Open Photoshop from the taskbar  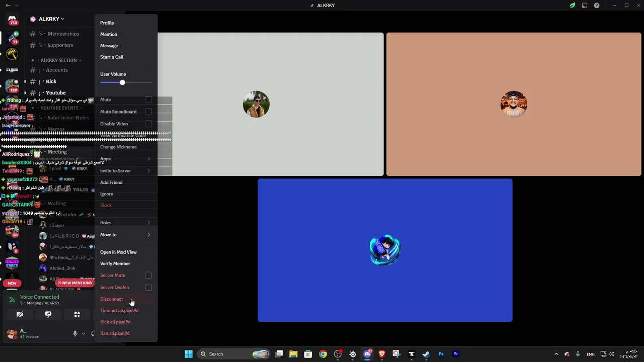441,354
